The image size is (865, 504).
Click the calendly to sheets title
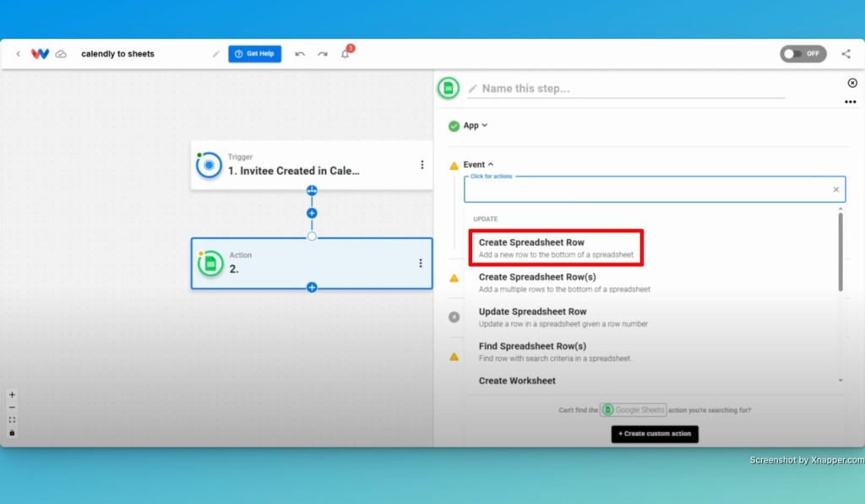[117, 53]
